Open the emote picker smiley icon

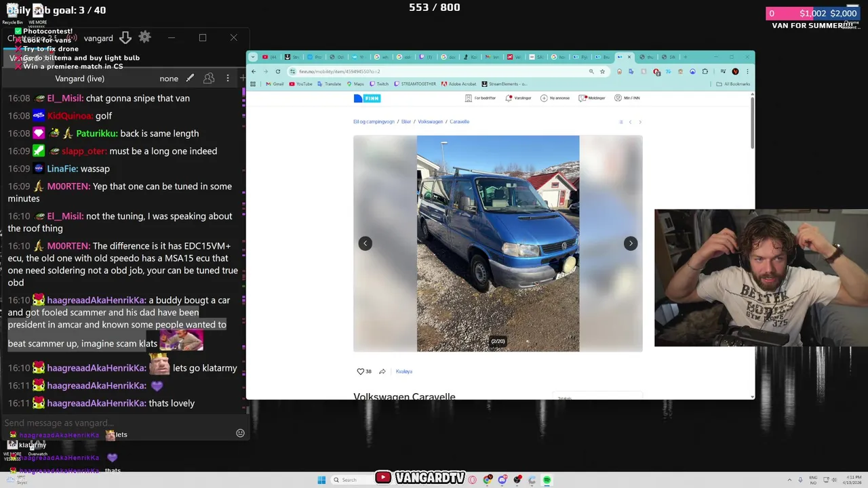240,433
